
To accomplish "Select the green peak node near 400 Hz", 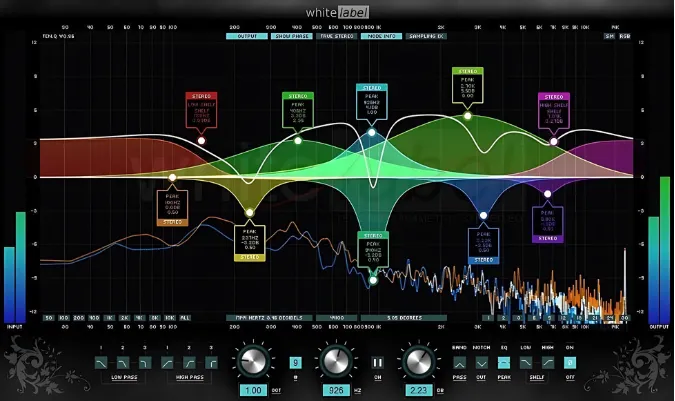I will tap(297, 141).
